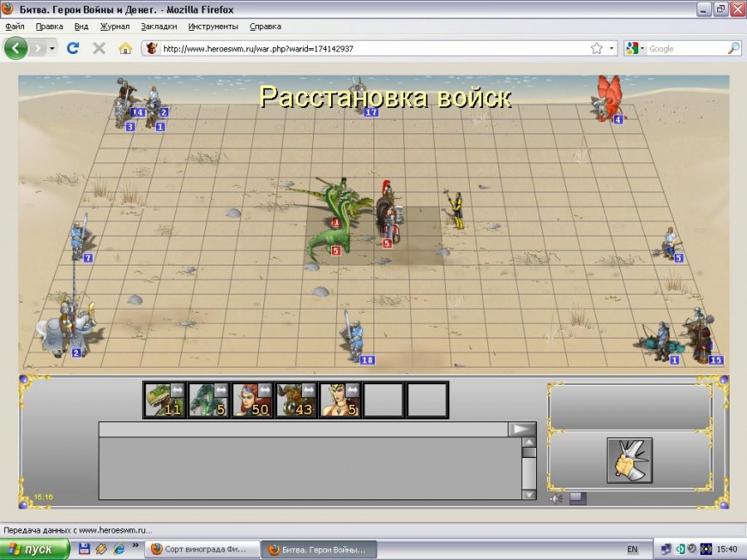Select the red-haired unit slot with 50
The width and height of the screenshot is (747, 560).
point(252,400)
